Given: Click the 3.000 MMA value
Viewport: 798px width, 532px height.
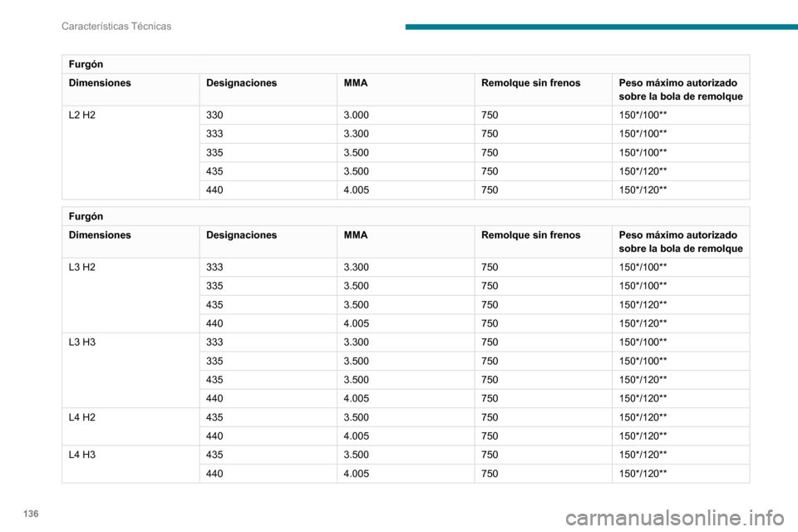Looking at the screenshot, I should [x=356, y=115].
